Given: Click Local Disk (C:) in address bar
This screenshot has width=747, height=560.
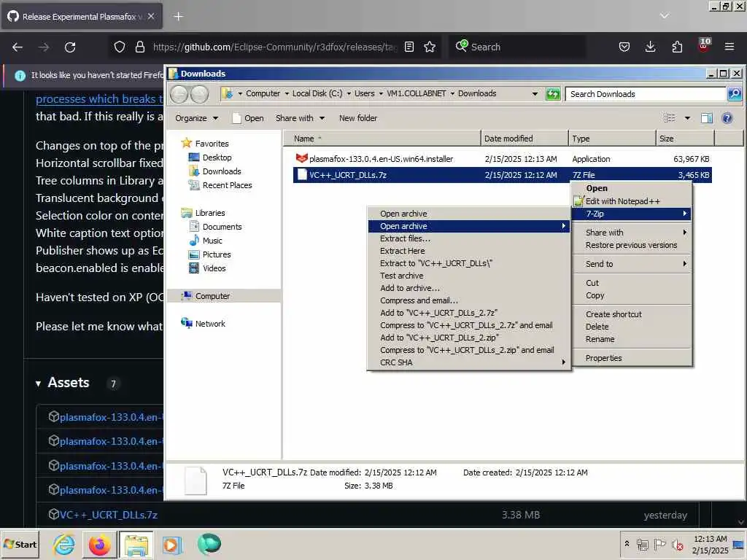Looking at the screenshot, I should [317, 93].
